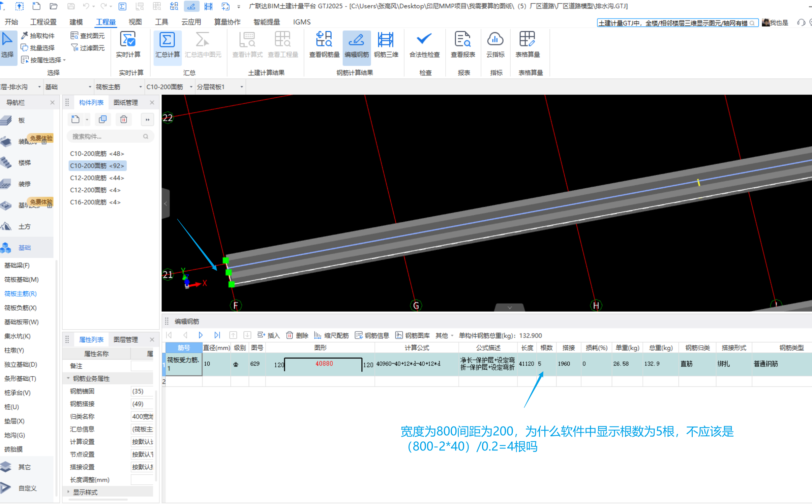Click 插入 insert row in rebar editor
Screen dimensions: 812x504
(269, 335)
